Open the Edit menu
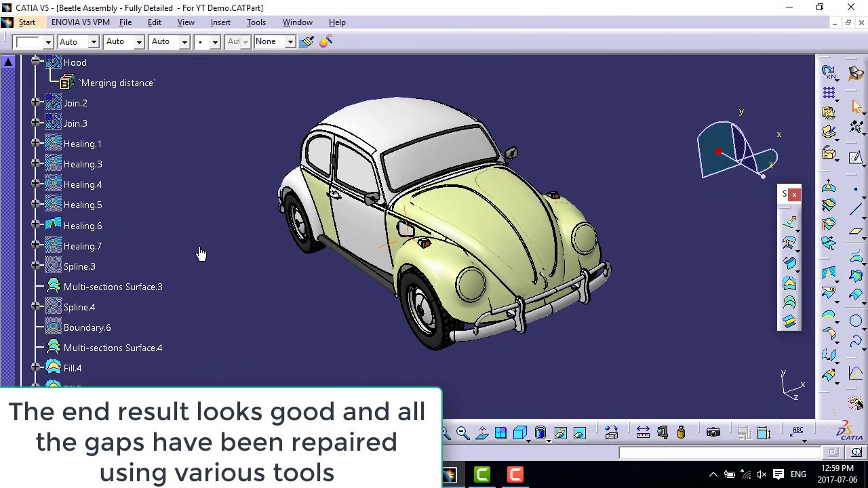This screenshot has height=488, width=868. 155,22
